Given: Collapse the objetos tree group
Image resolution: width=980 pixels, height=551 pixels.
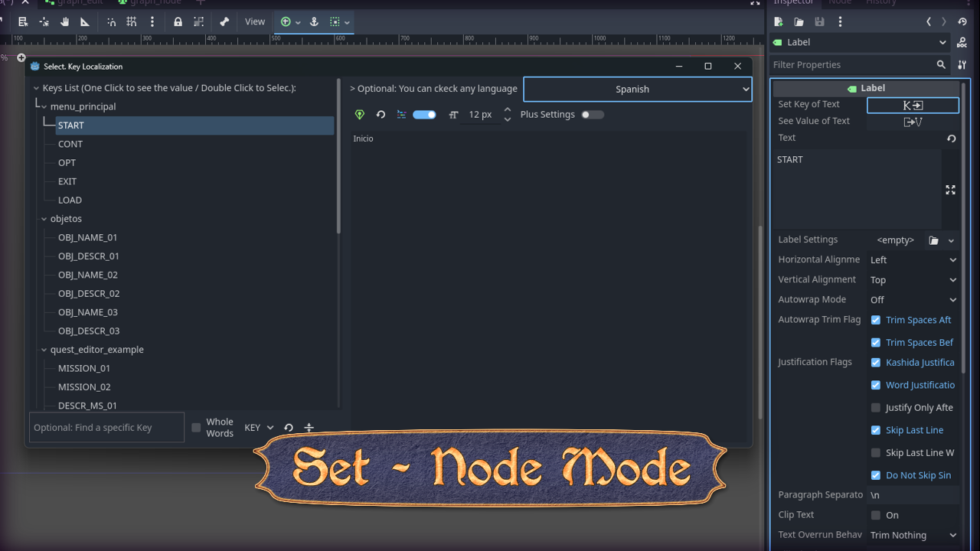Looking at the screenshot, I should point(44,219).
